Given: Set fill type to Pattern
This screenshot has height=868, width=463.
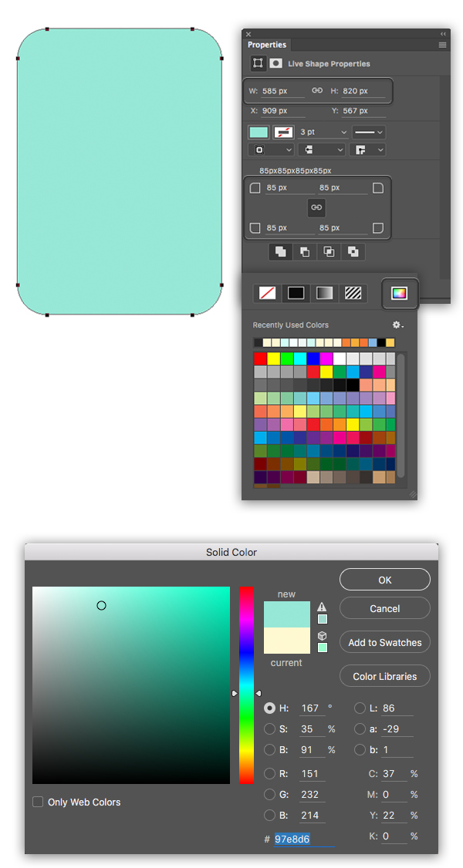Looking at the screenshot, I should click(353, 293).
